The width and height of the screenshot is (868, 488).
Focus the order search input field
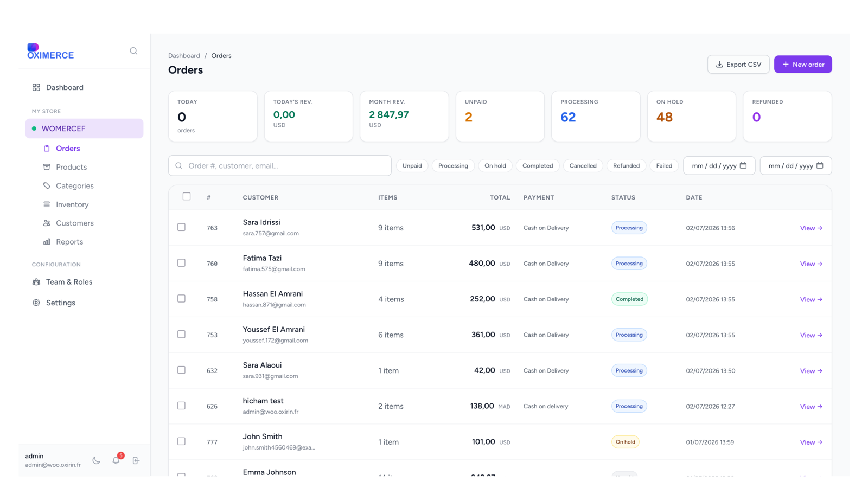pos(280,166)
